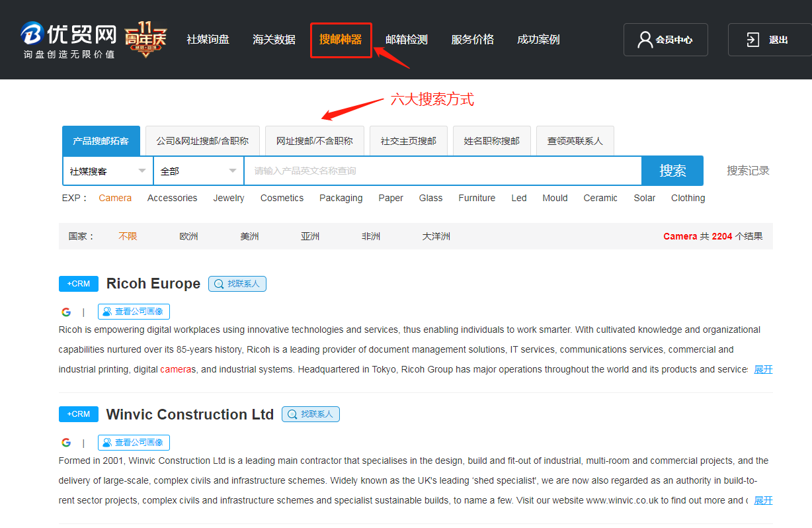Open 搜索记录 search history
The width and height of the screenshot is (812, 528).
coord(749,171)
